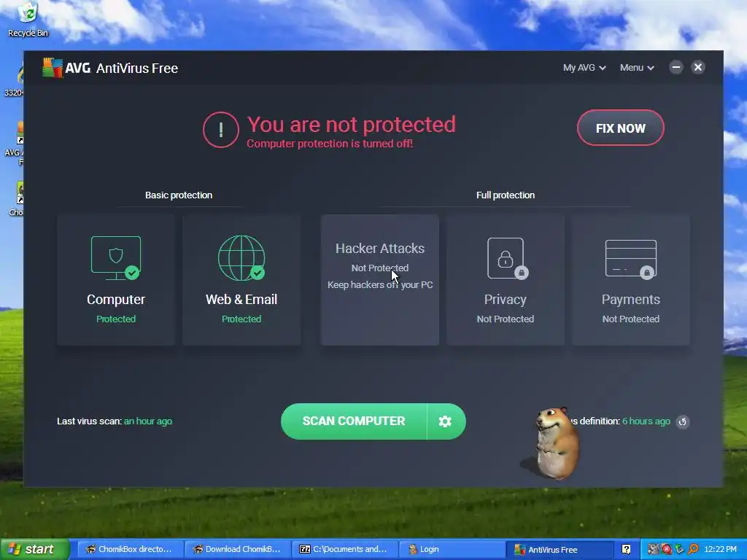The image size is (747, 560).
Task: Click 'an hour ago' last scan link
Action: tap(148, 421)
